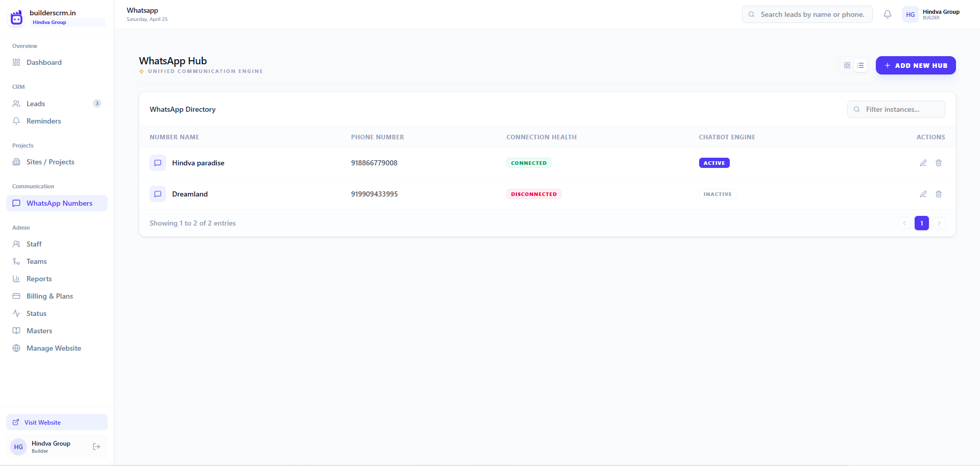Go to the previous page arrow

(904, 223)
